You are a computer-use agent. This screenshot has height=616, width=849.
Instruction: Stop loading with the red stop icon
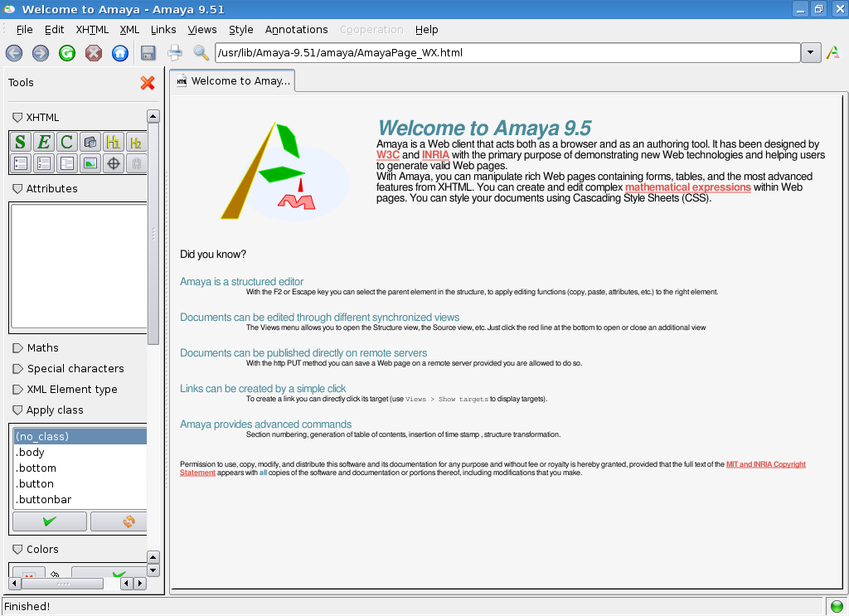pos(94,53)
